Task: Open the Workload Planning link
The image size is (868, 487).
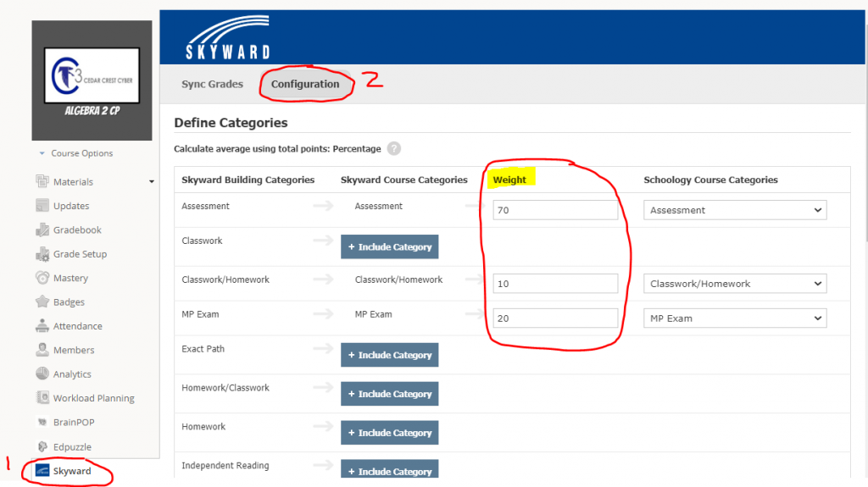Action: [94, 398]
